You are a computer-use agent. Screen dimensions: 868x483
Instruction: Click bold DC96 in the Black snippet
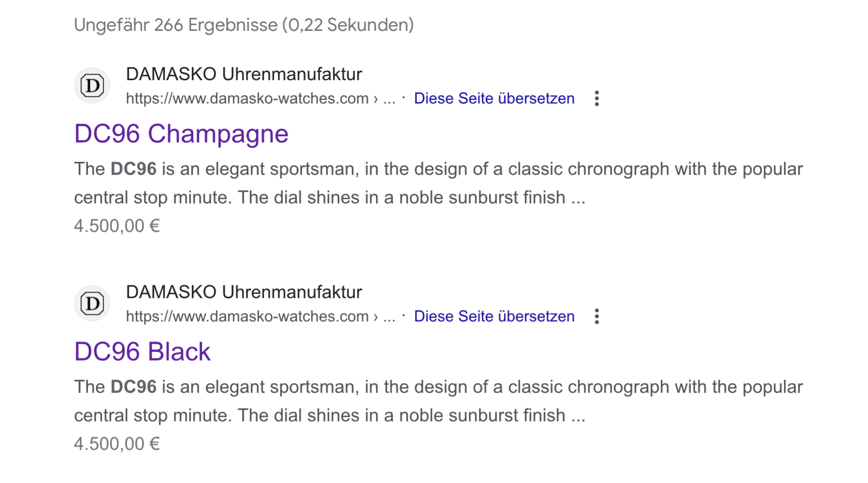pyautogui.click(x=133, y=387)
